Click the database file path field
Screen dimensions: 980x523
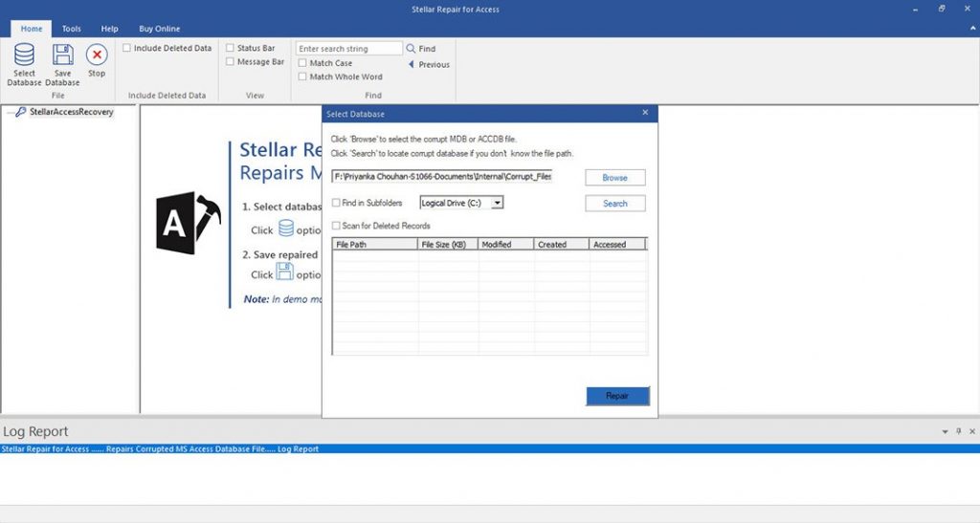coord(442,177)
